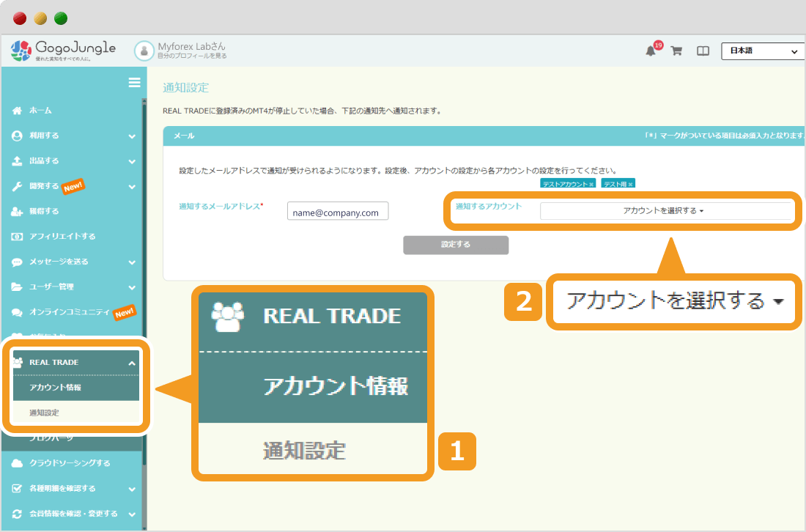Click the 設定する button

455,245
